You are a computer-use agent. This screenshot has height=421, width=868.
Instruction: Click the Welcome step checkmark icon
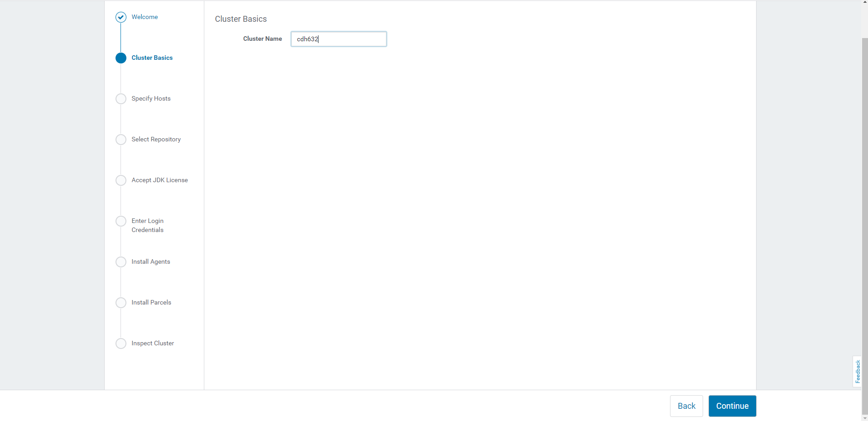click(x=121, y=17)
